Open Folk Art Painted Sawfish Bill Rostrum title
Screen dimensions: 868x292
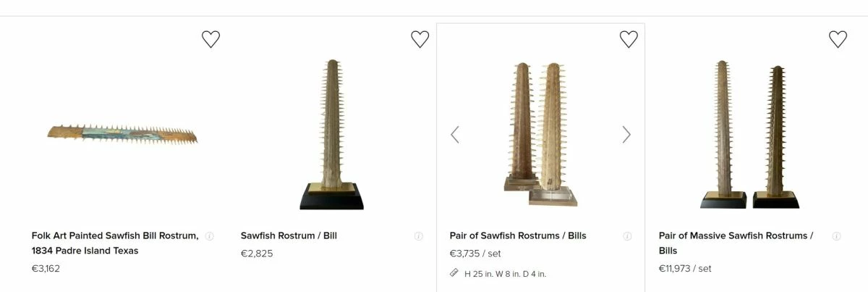pyautogui.click(x=115, y=243)
